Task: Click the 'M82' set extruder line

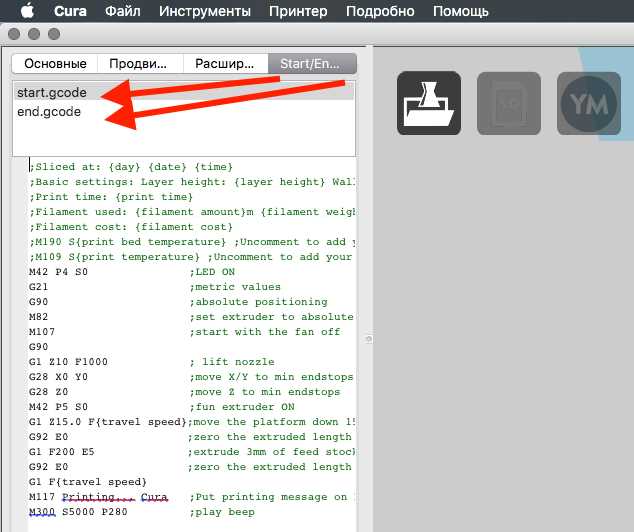Action: pos(192,317)
